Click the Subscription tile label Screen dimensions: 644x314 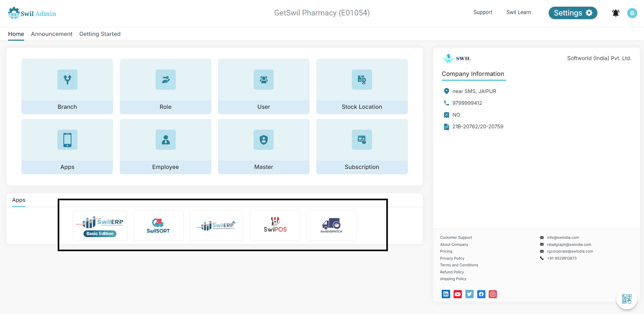pyautogui.click(x=362, y=167)
